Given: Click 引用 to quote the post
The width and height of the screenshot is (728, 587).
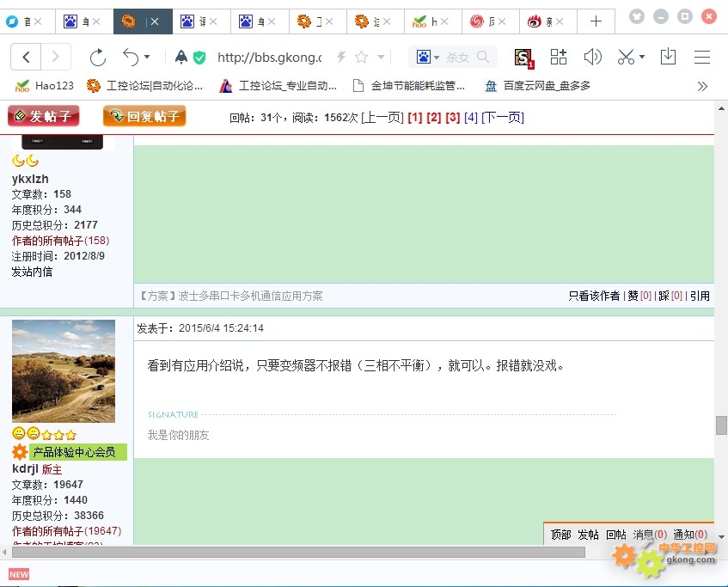Looking at the screenshot, I should point(700,296).
